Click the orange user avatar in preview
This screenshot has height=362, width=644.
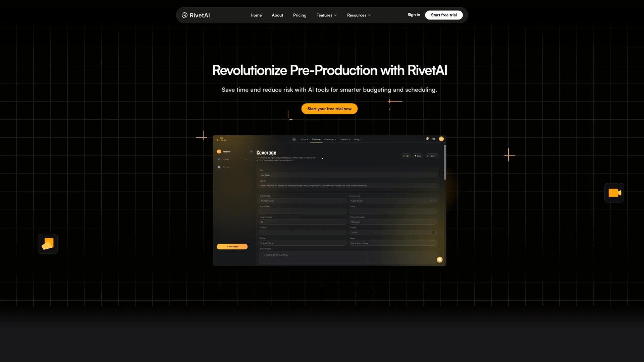click(x=441, y=139)
